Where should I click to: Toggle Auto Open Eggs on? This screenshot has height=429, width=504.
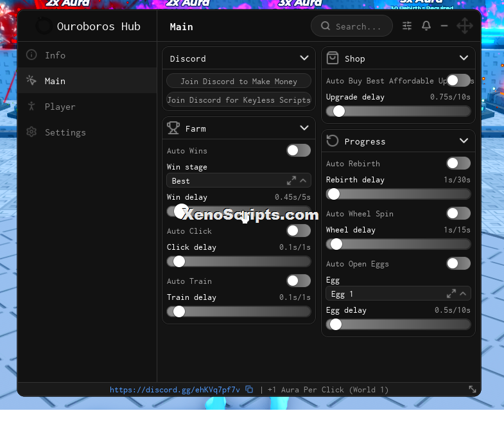click(x=458, y=264)
